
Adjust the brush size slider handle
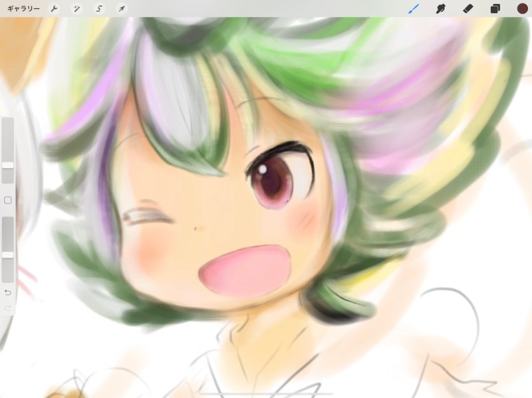[x=8, y=165]
